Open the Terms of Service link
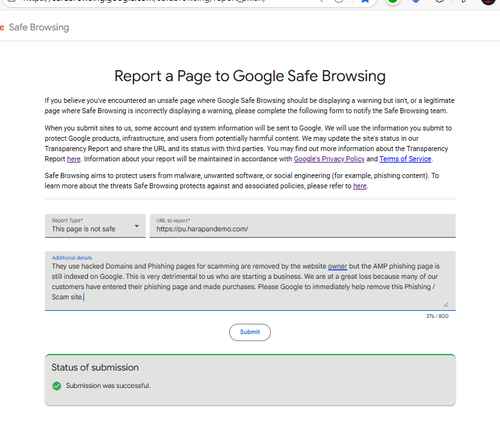This screenshot has width=500, height=435. click(x=405, y=159)
